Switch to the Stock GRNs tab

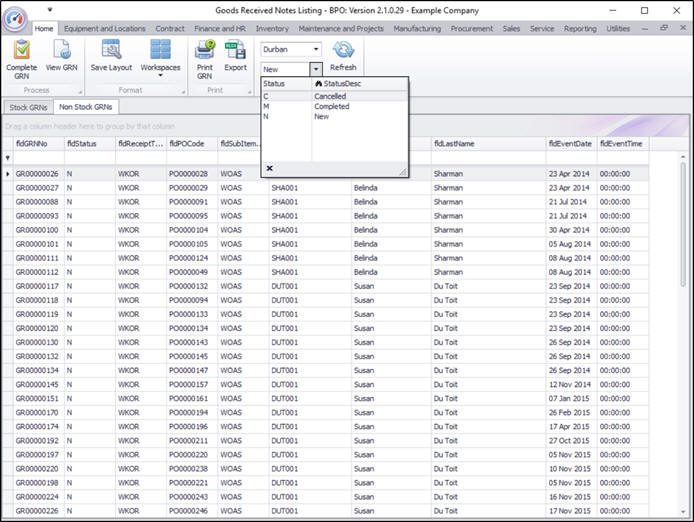[28, 106]
